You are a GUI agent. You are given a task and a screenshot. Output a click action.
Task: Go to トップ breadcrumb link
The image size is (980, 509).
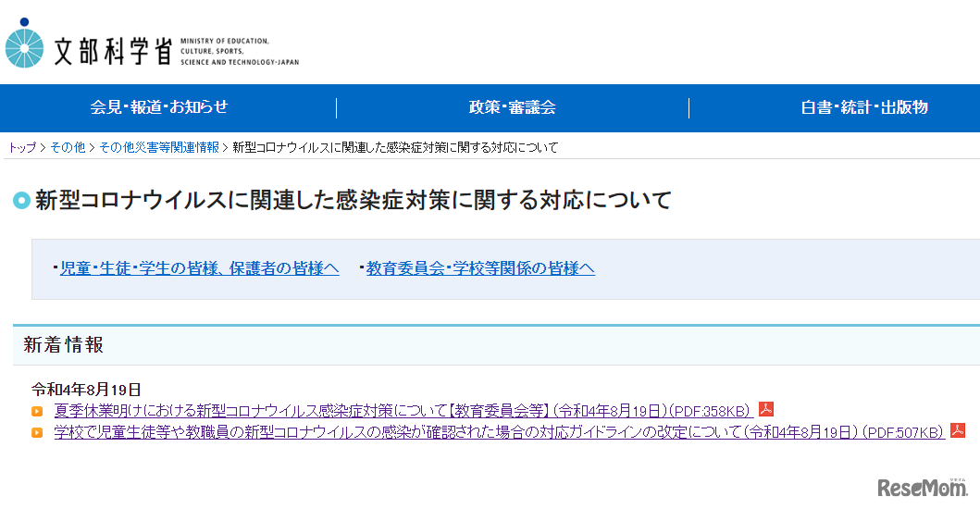[22, 147]
